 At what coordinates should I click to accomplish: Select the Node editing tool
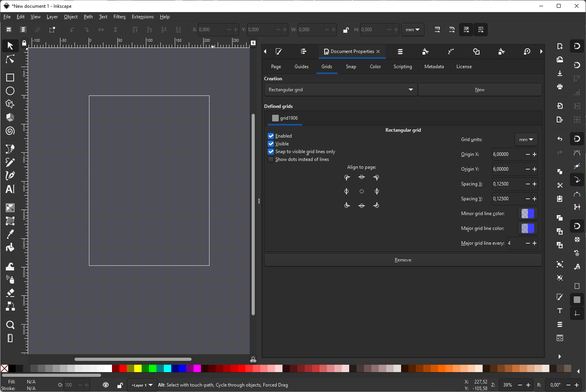tap(10, 59)
